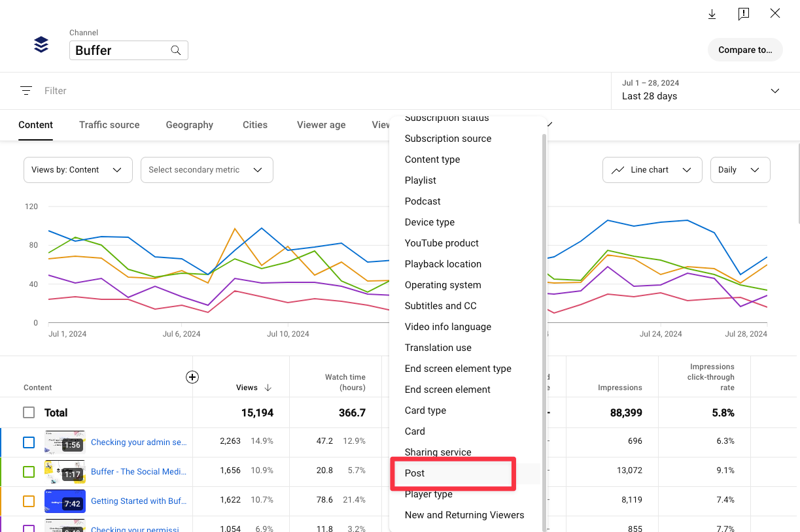Switch to the Geography tab
800x532 pixels.
pos(190,125)
